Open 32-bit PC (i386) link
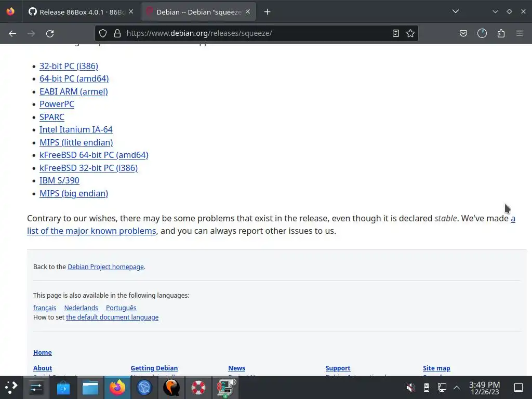The width and height of the screenshot is (532, 399). coord(69,66)
